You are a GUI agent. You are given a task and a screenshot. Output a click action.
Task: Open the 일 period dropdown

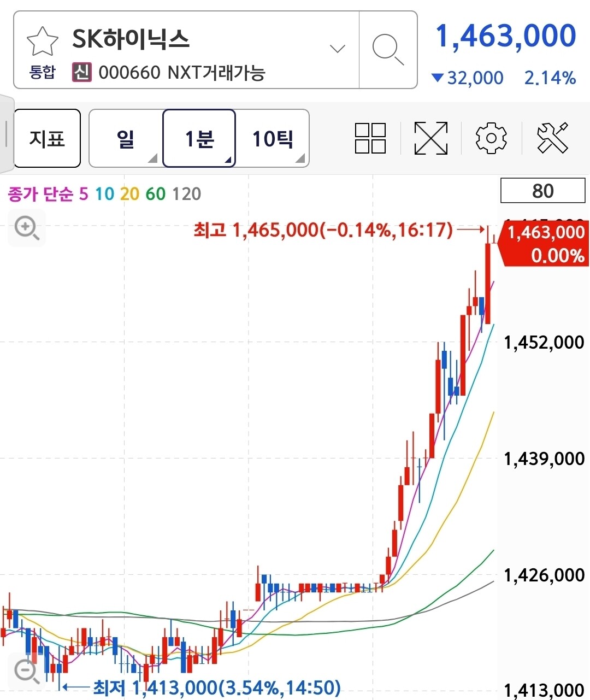pos(126,138)
